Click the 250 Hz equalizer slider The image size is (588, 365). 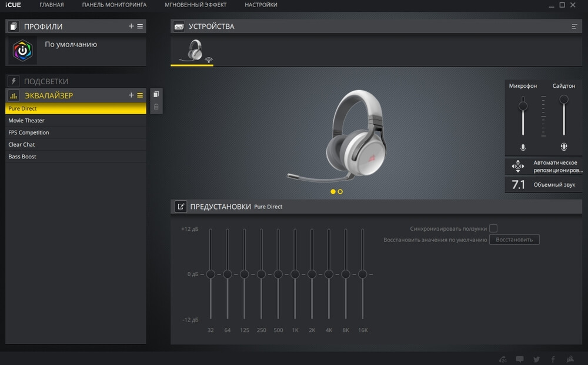pos(261,274)
